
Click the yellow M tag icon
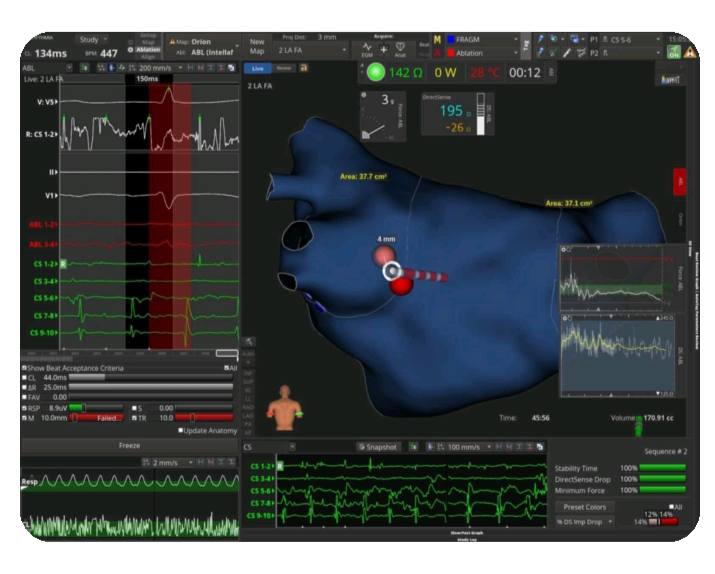click(436, 39)
